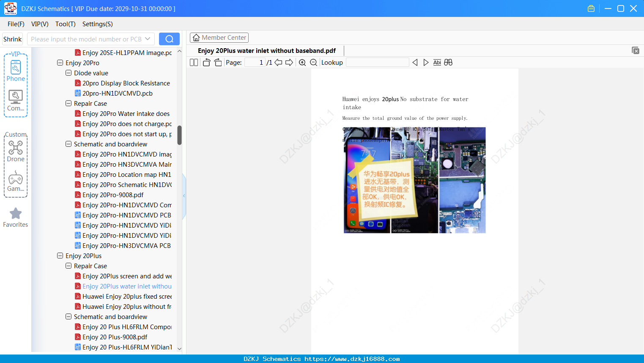Click the binoculars search icon

point(448,63)
